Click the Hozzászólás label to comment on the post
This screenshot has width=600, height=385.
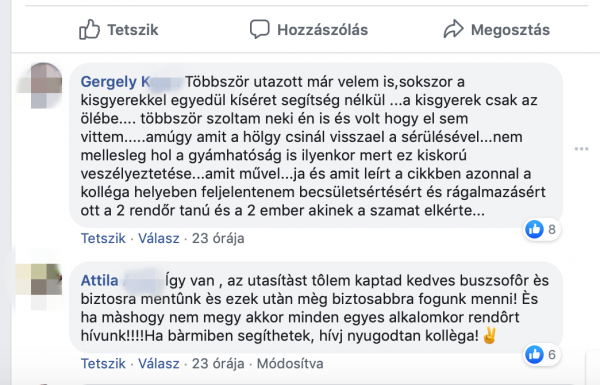click(x=323, y=30)
